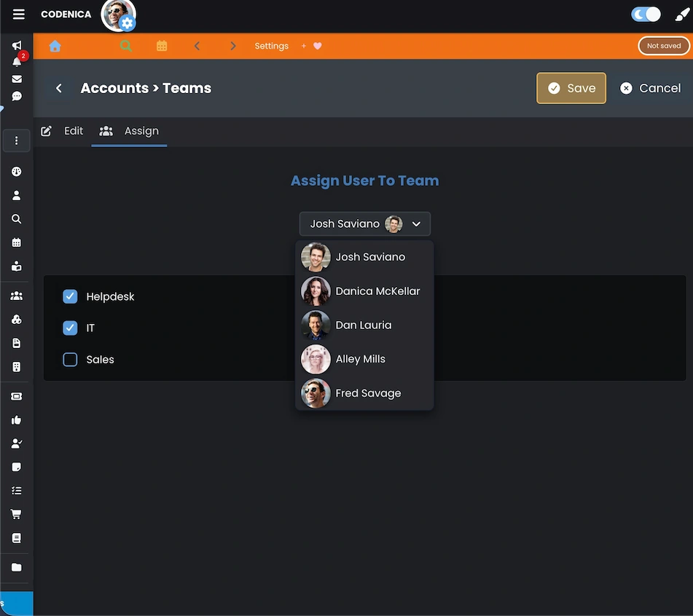Open the shopping cart icon in sidebar
693x616 pixels.
16,513
